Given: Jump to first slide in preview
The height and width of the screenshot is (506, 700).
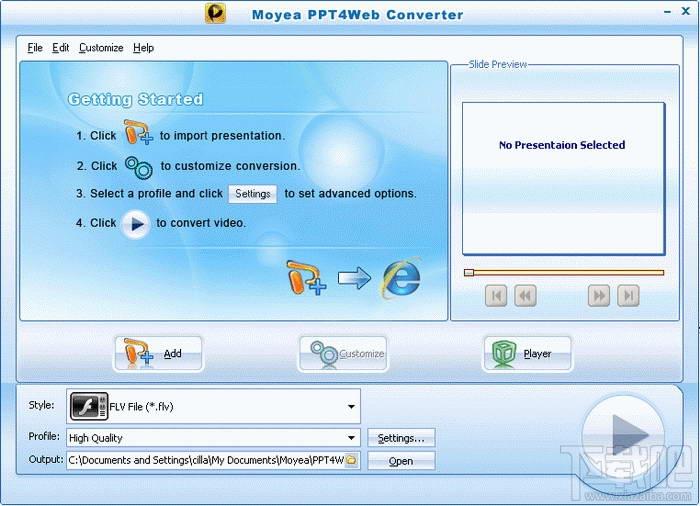Looking at the screenshot, I should tap(496, 296).
